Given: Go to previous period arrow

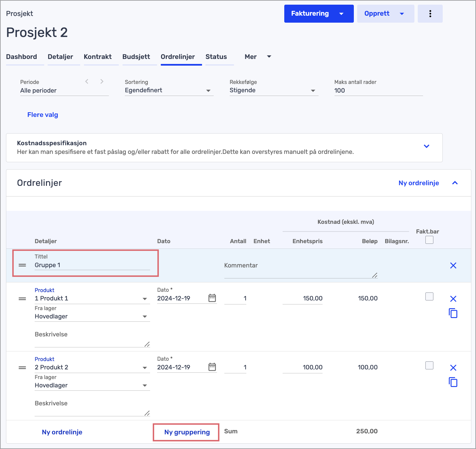Looking at the screenshot, I should (87, 82).
